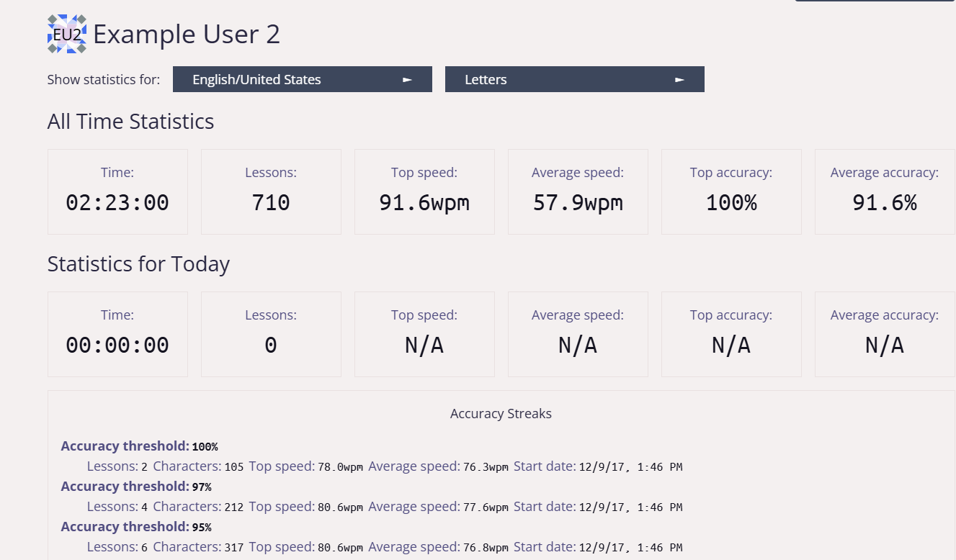Click all-time Lessons value 710
The height and width of the screenshot is (560, 956).
pyautogui.click(x=271, y=203)
